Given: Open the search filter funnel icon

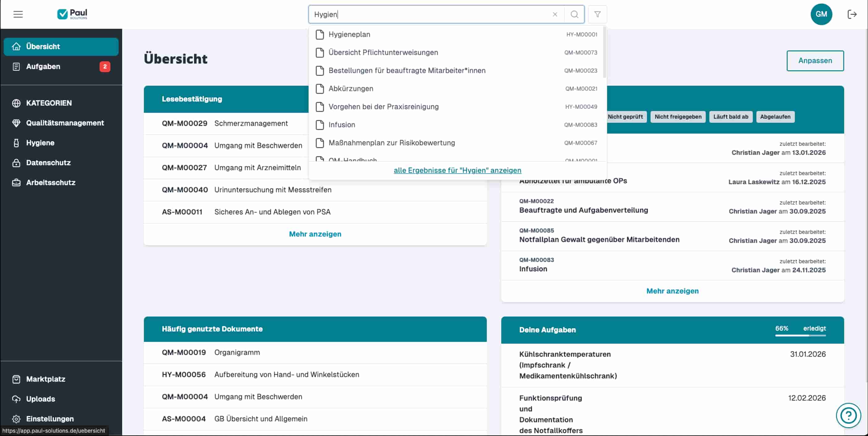Looking at the screenshot, I should (597, 14).
